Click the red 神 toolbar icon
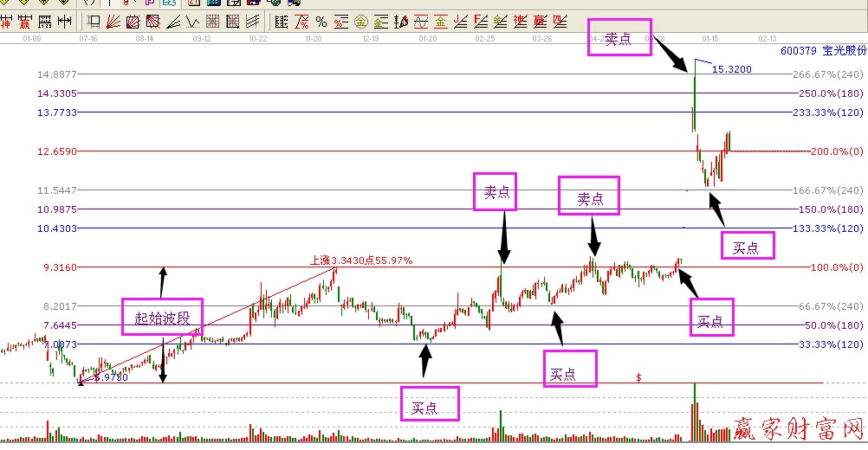 click(7, 21)
